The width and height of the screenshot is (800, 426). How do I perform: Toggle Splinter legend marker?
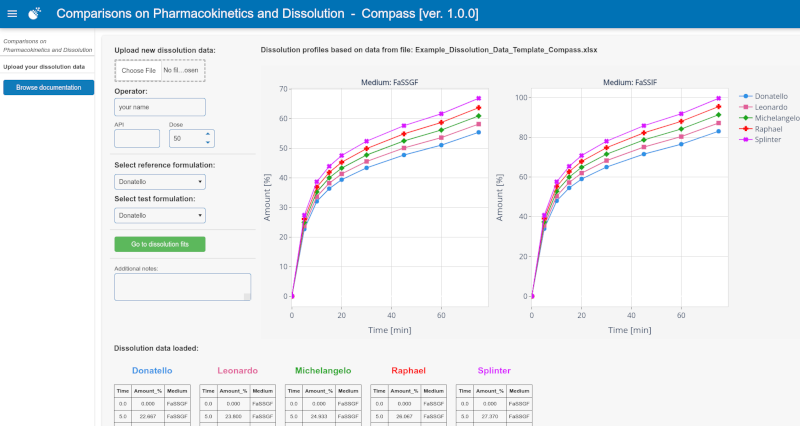(x=745, y=139)
